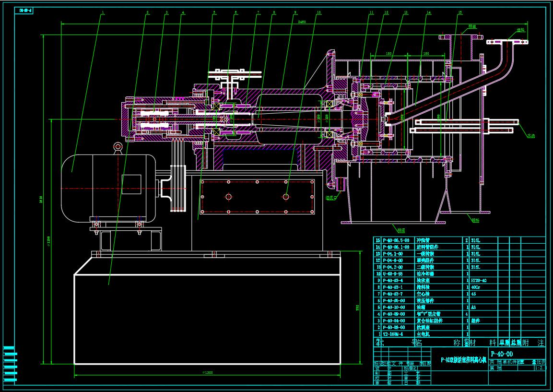
Task: Click the 1010 vertical height dimension text
Action: pyautogui.click(x=41, y=200)
